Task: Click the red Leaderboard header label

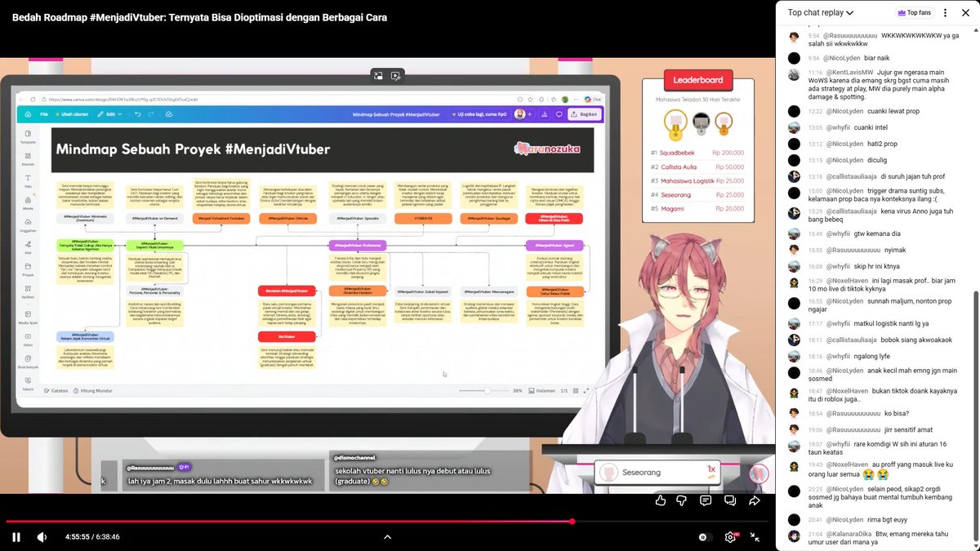Action: pyautogui.click(x=698, y=80)
